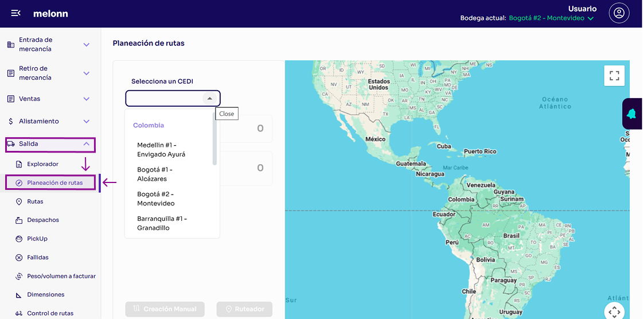Click the Dimensiones ruler icon

pyautogui.click(x=19, y=295)
